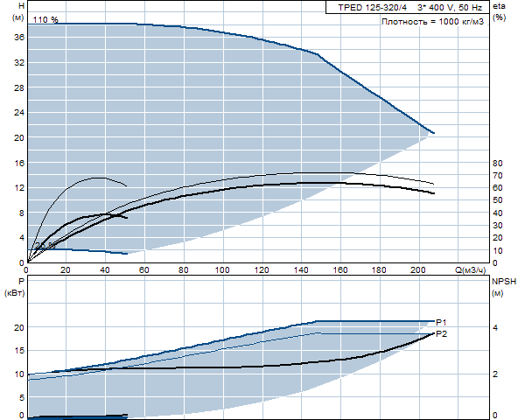Select head axis value 32

(x=19, y=62)
